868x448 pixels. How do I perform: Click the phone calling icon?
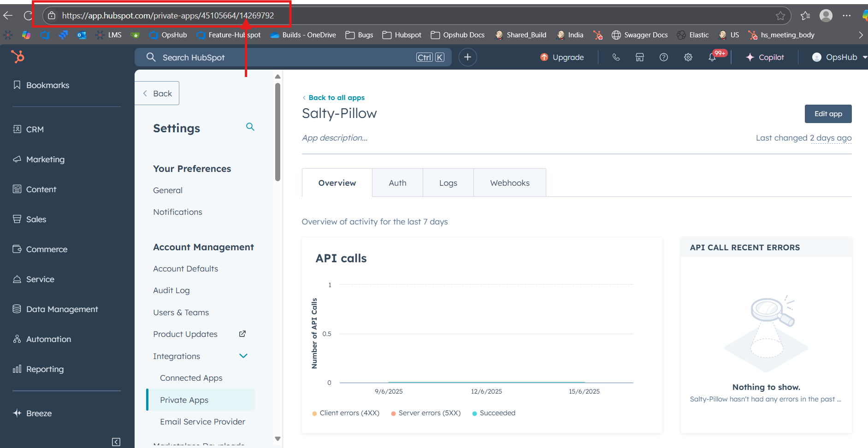(x=616, y=57)
